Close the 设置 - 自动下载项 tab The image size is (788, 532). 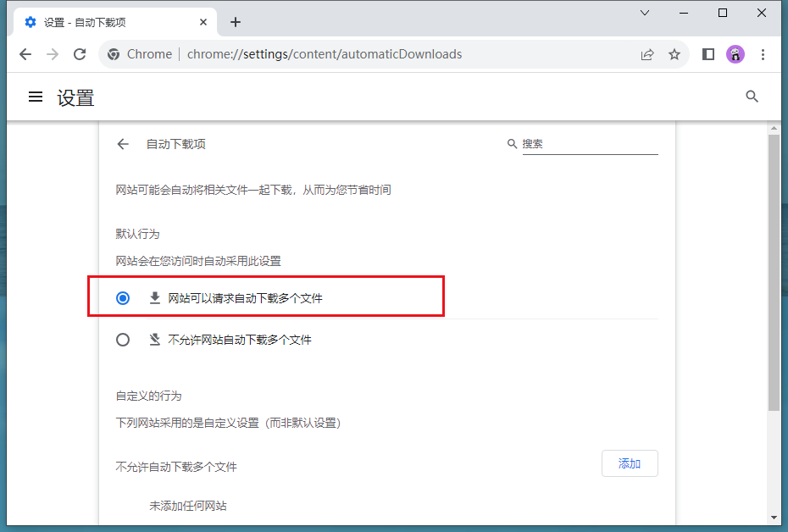203,22
